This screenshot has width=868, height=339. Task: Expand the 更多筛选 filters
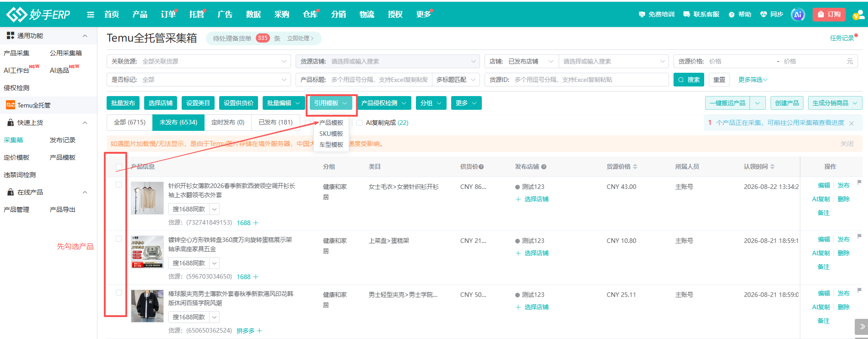[x=753, y=80]
